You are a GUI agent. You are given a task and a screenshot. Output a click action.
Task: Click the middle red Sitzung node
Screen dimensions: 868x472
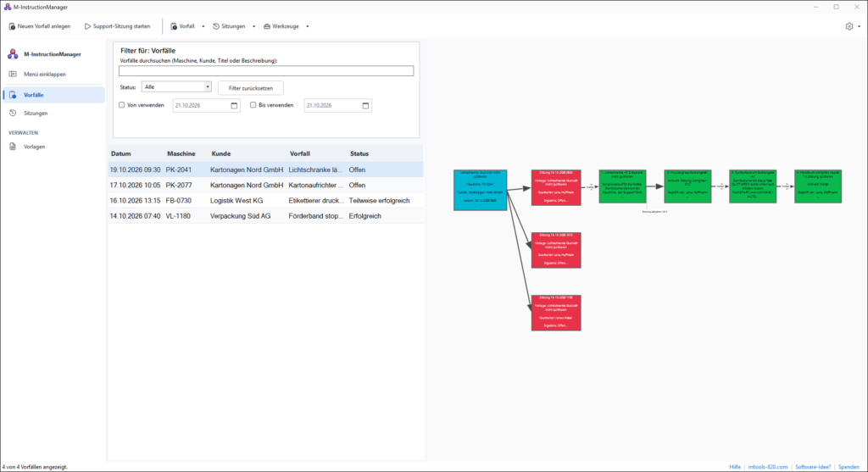click(x=556, y=250)
